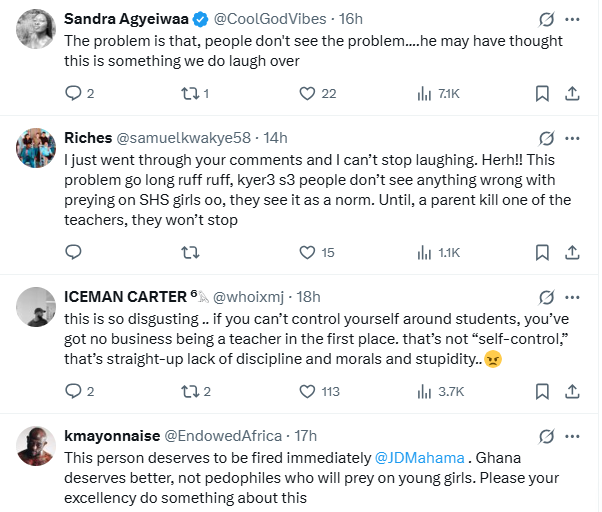Bookmark ICEMAN CARTER's tweet
The height and width of the screenshot is (512, 602).
tap(541, 391)
